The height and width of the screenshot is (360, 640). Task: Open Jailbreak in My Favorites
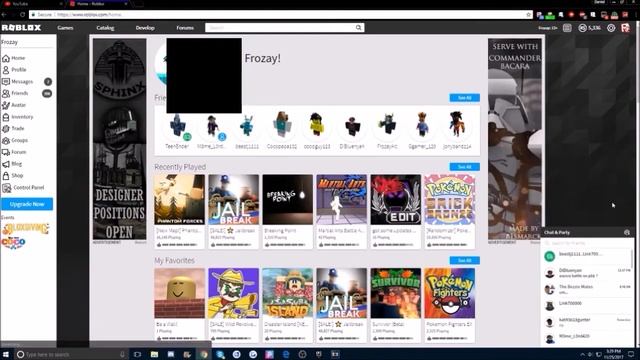[342, 293]
